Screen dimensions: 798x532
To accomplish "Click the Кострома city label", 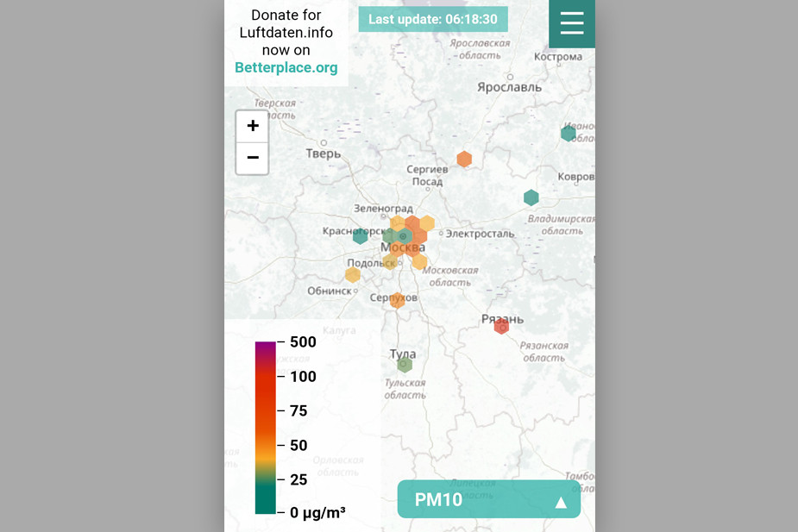I will (x=558, y=57).
